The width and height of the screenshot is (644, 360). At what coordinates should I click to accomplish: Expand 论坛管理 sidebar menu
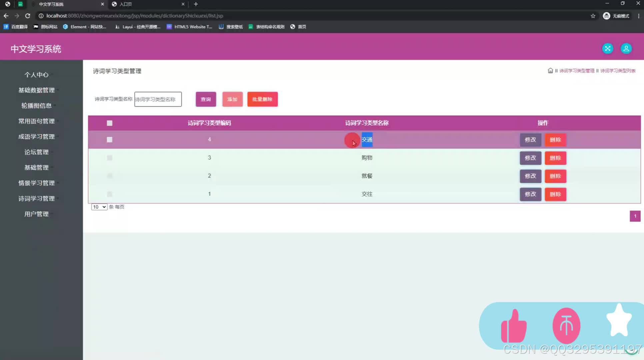[36, 152]
